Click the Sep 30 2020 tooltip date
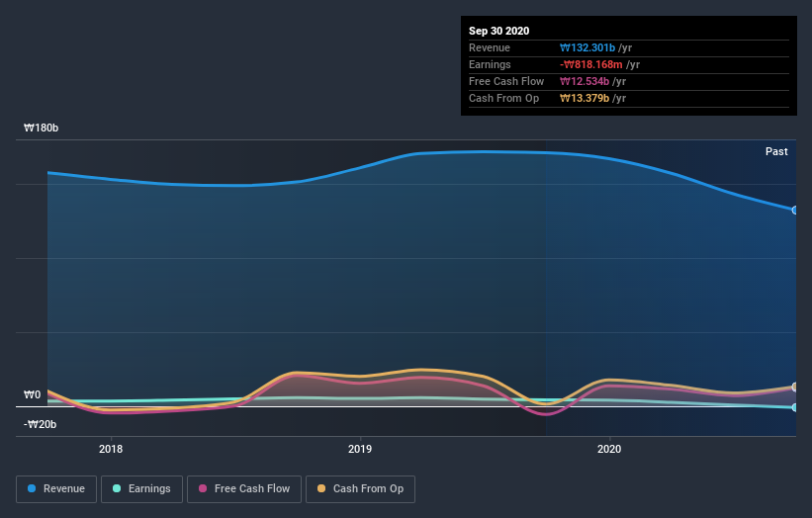 tap(498, 31)
